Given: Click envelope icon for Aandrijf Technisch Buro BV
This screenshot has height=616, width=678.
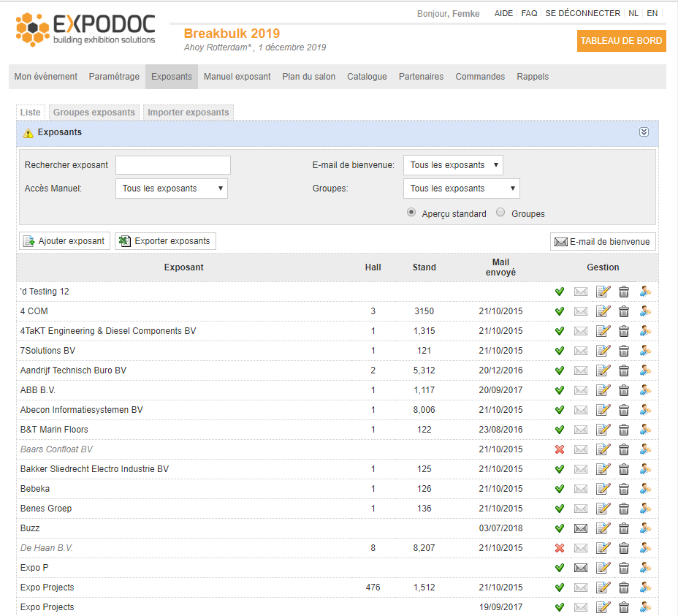Looking at the screenshot, I should (581, 370).
